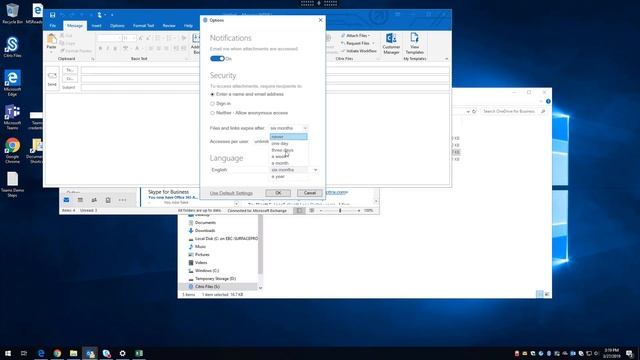Click the Italic formatting icon
The height and width of the screenshot is (360, 640).
(x=107, y=49)
